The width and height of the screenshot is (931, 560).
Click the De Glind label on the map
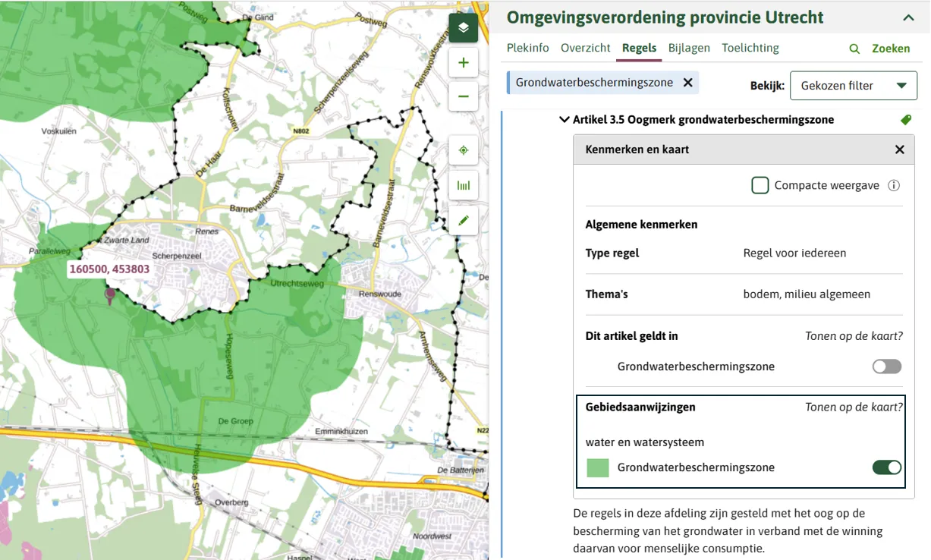[x=256, y=17]
